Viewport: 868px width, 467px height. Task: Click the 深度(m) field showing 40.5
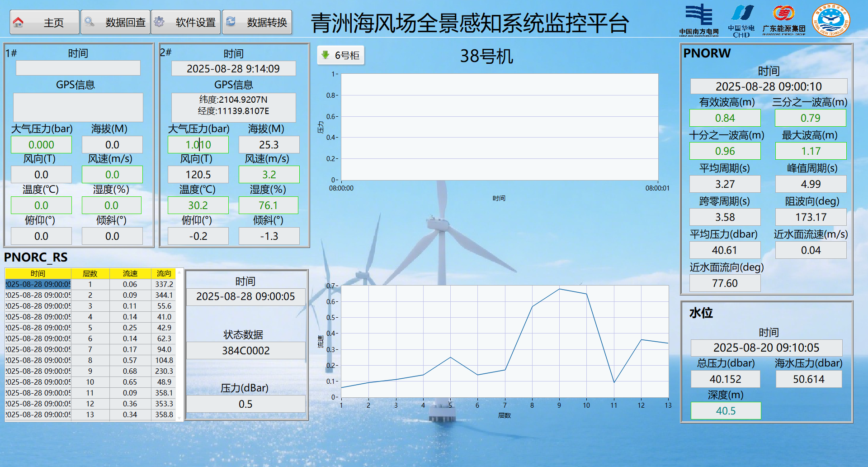click(x=726, y=411)
